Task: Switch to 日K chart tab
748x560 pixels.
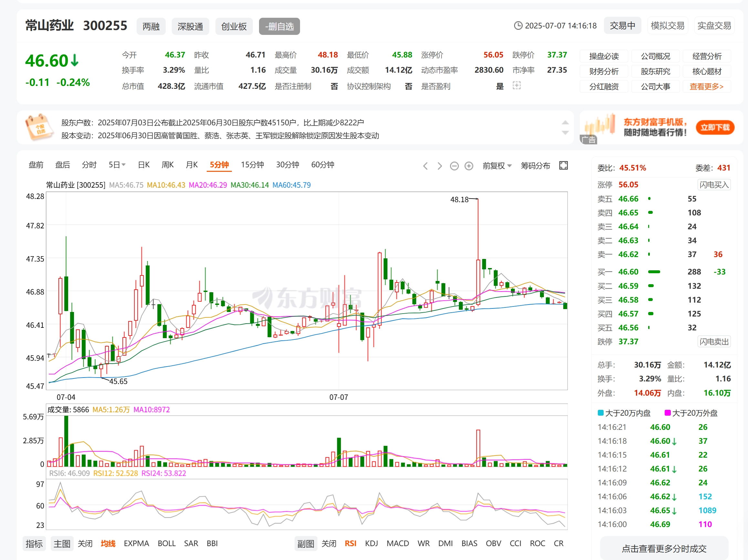Action: pos(144,165)
